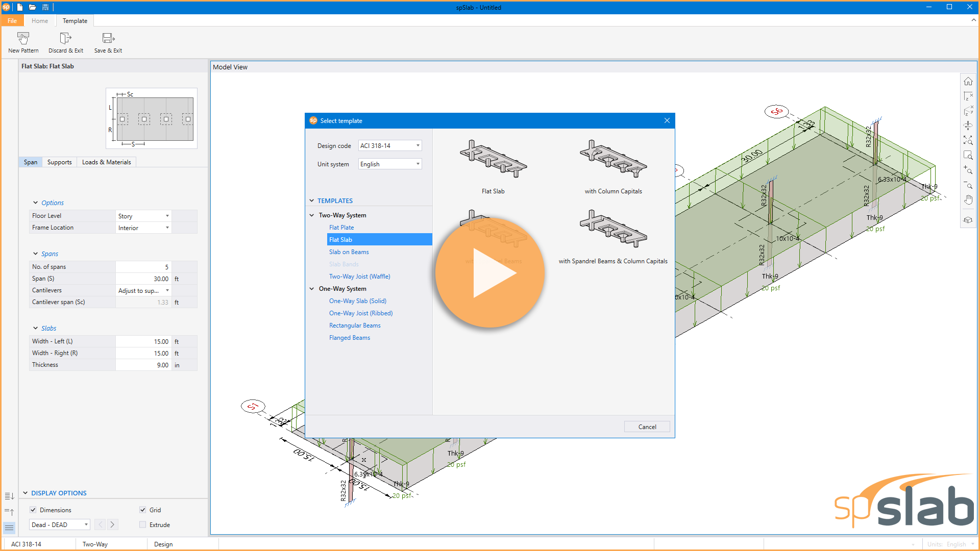Click the Discard & Exit icon
980x551 pixels.
click(x=65, y=38)
